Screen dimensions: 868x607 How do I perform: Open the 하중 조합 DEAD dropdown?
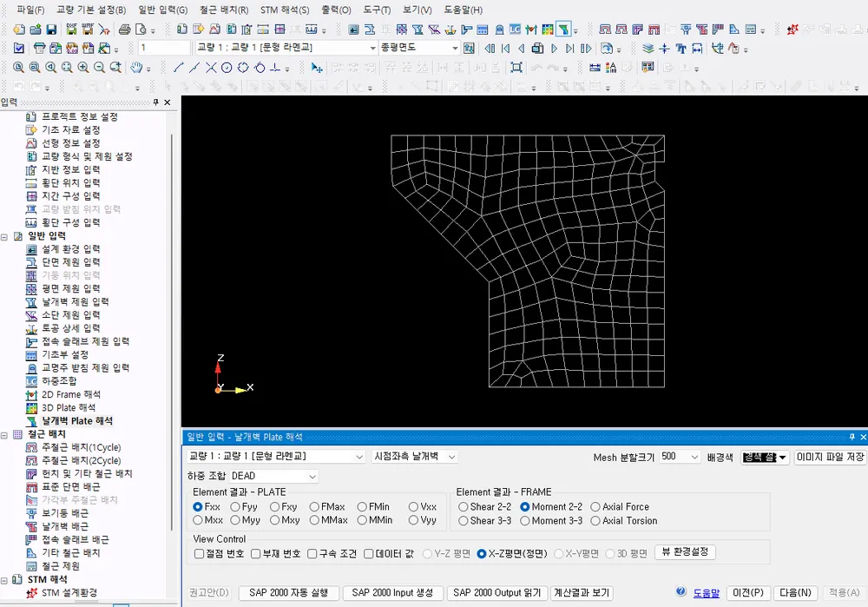tap(273, 476)
